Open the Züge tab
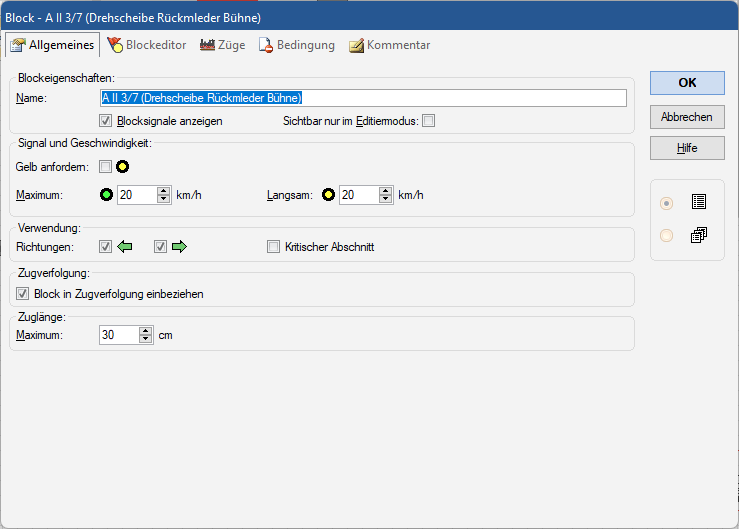739x529 pixels. pos(223,45)
